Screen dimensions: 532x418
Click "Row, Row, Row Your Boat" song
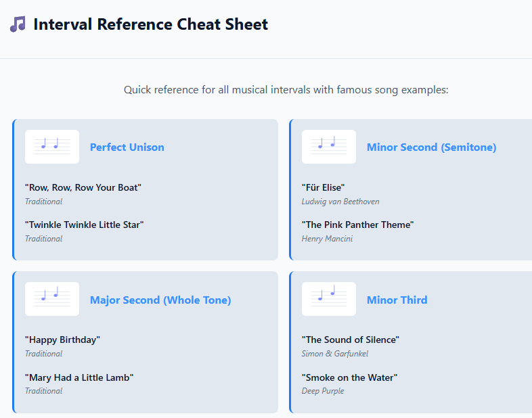click(83, 187)
